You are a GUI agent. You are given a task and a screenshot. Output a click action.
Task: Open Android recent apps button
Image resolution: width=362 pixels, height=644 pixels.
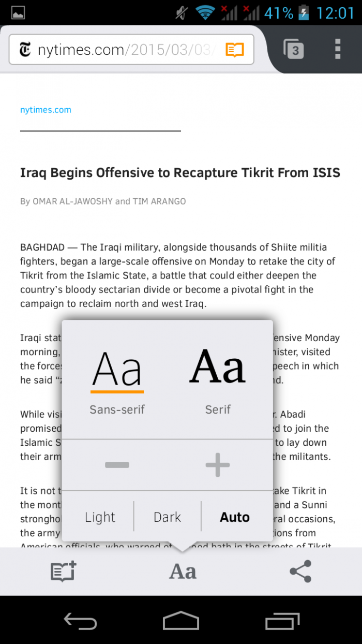[x=282, y=620]
